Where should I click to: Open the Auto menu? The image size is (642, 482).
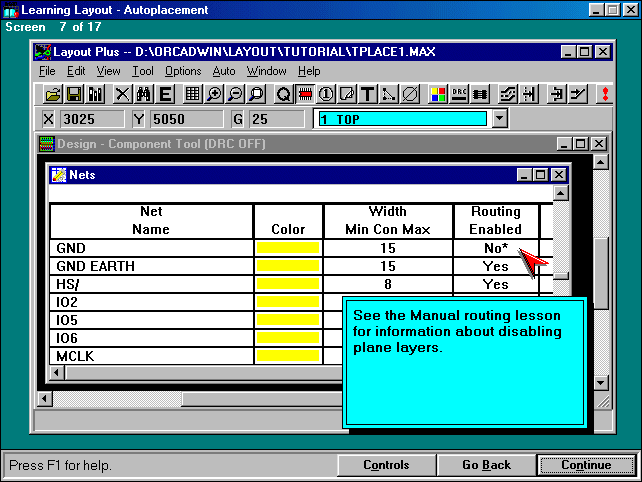point(224,71)
